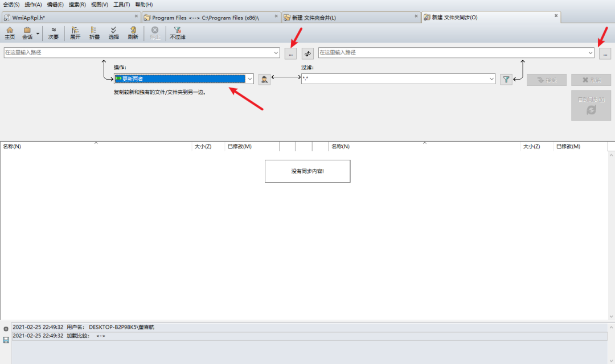615x364 pixels.
Task: Click the Accept (接受) button
Action: pos(547,80)
